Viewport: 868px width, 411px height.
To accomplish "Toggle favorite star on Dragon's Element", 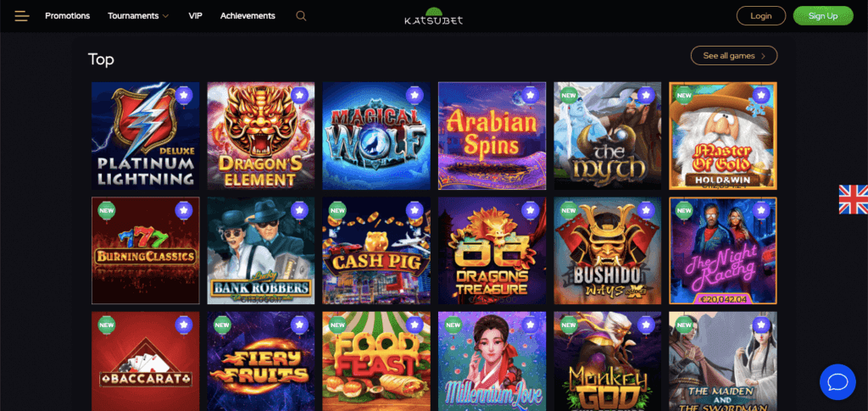I will pos(299,96).
